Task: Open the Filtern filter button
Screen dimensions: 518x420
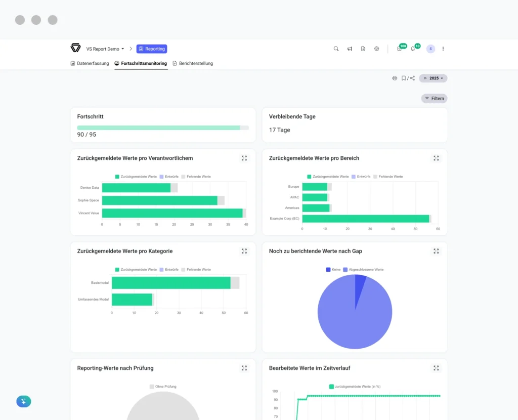Action: [434, 99]
